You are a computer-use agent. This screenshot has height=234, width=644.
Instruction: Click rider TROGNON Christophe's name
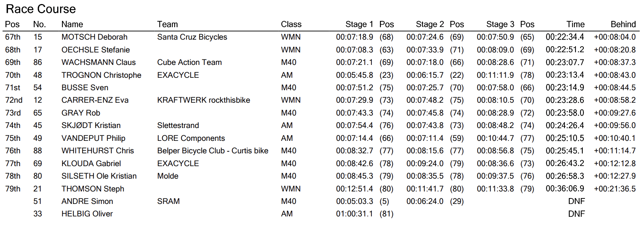coord(101,75)
